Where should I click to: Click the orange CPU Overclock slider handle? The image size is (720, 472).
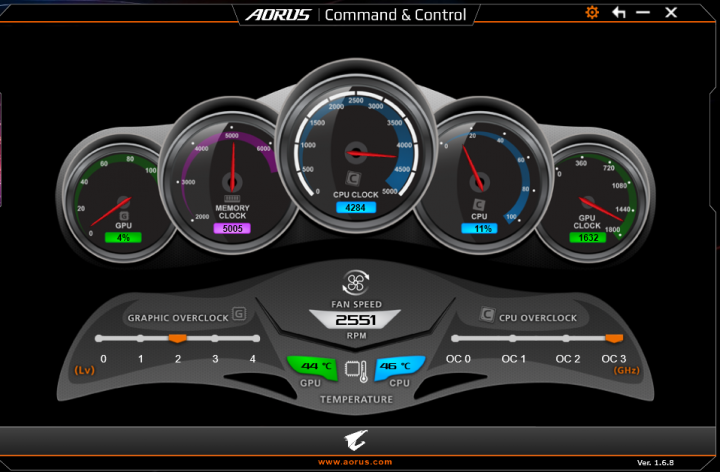point(614,338)
